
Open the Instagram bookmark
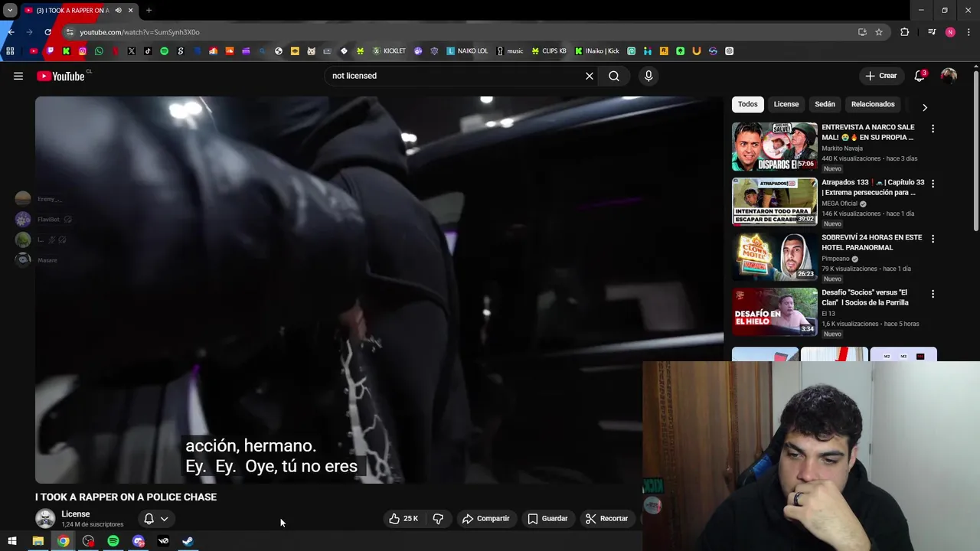[x=83, y=51]
